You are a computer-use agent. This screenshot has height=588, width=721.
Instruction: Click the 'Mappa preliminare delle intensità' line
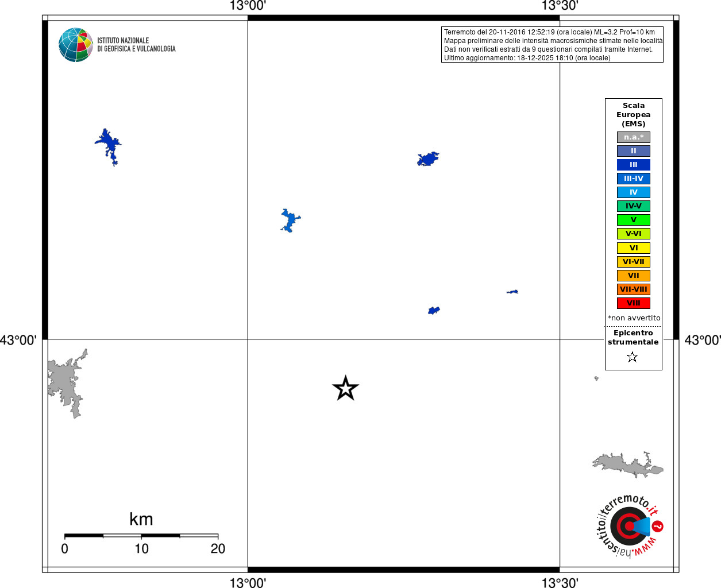pyautogui.click(x=553, y=41)
